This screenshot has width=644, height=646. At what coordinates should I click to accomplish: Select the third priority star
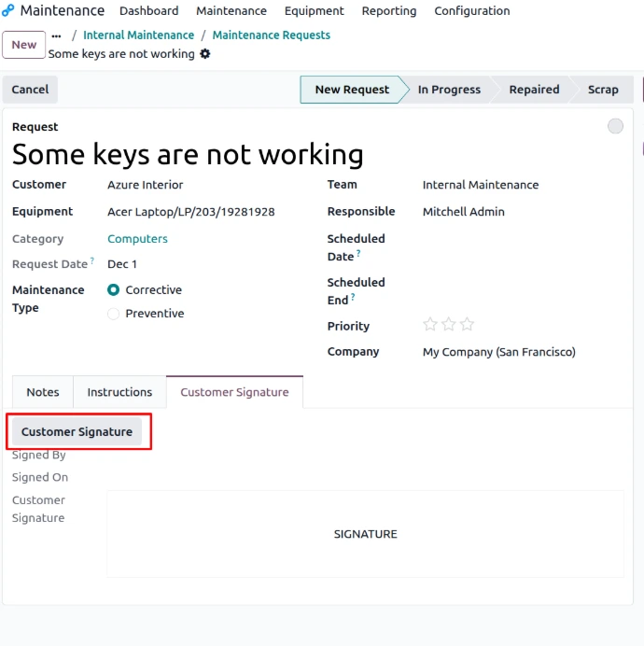(467, 325)
